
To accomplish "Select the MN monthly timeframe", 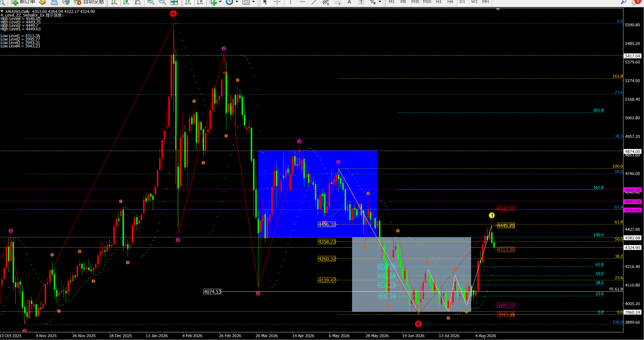I will pos(485,2).
